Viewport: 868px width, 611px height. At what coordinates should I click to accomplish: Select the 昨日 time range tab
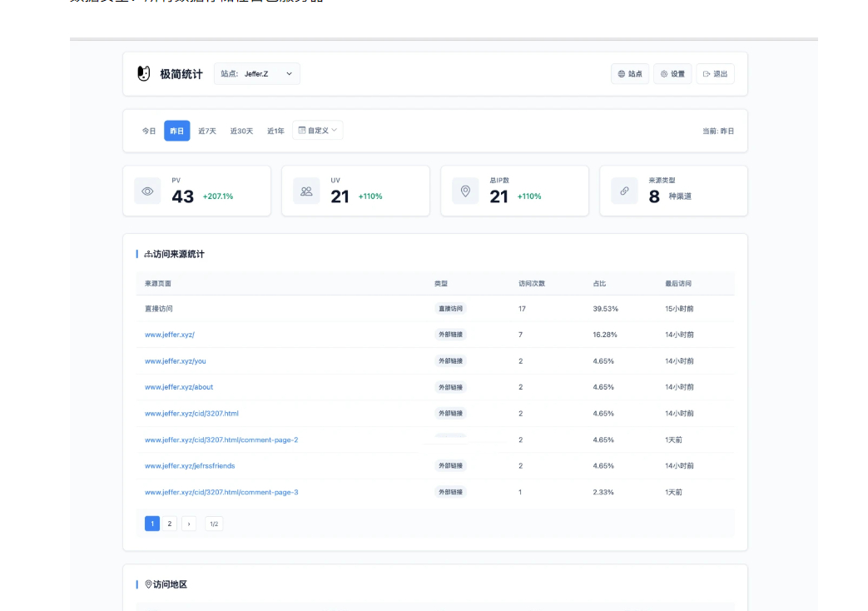point(177,131)
